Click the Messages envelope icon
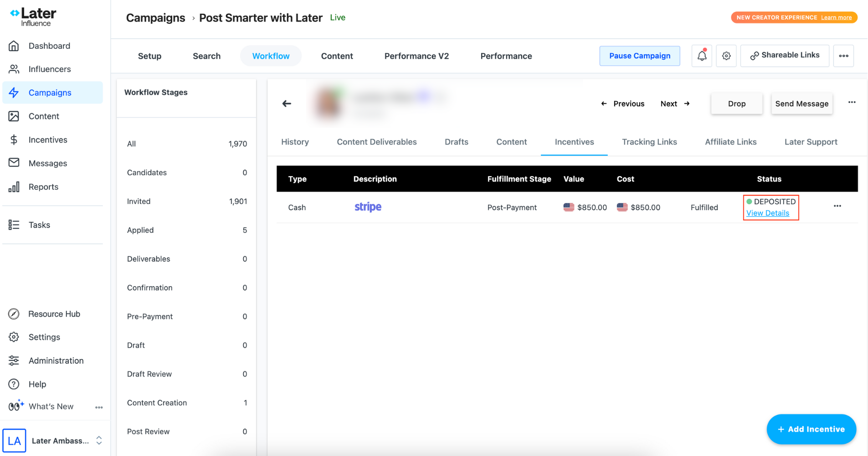This screenshot has width=868, height=456. click(14, 163)
